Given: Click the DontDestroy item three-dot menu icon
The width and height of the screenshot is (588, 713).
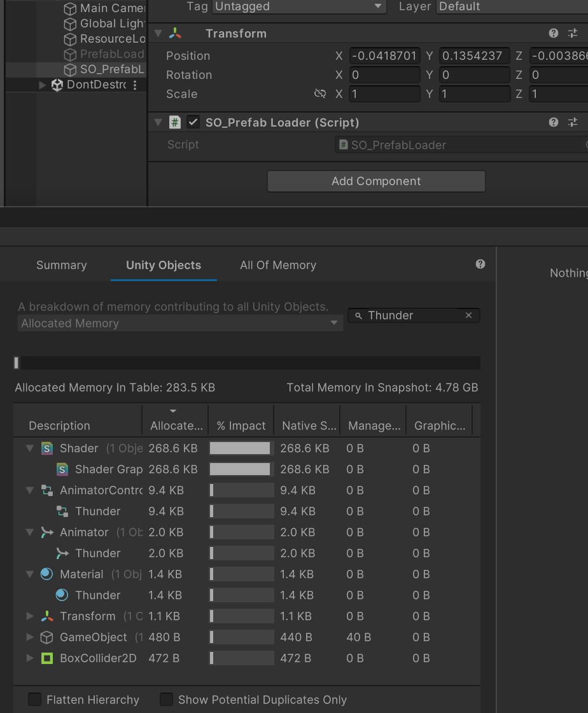Looking at the screenshot, I should [135, 85].
